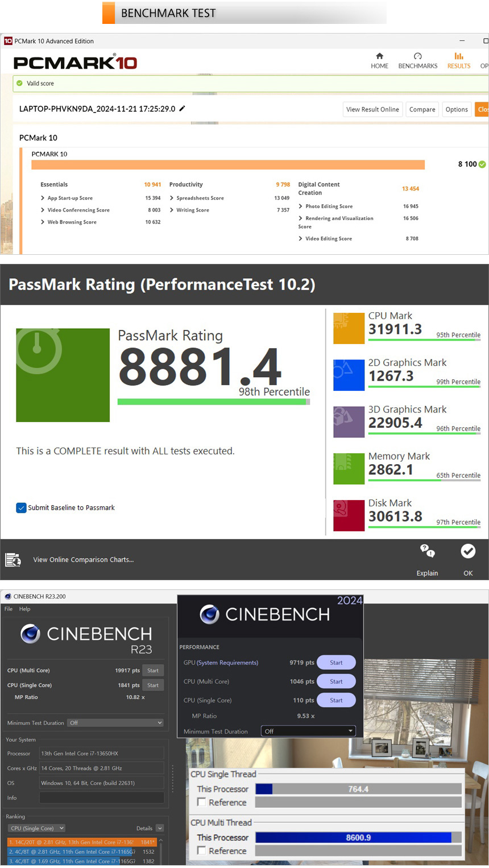Click the OS field showing Windows 10

[101, 783]
